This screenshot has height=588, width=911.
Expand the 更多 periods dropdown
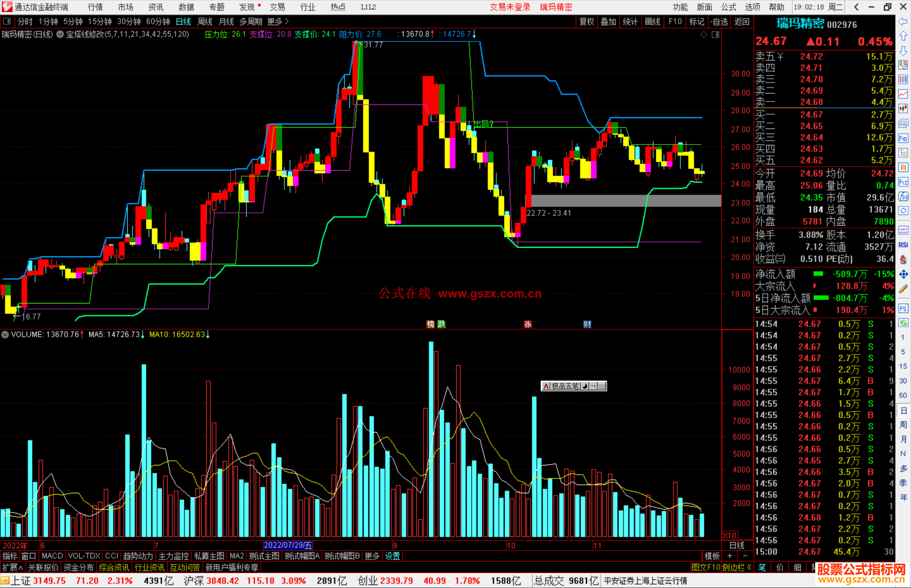click(x=278, y=21)
